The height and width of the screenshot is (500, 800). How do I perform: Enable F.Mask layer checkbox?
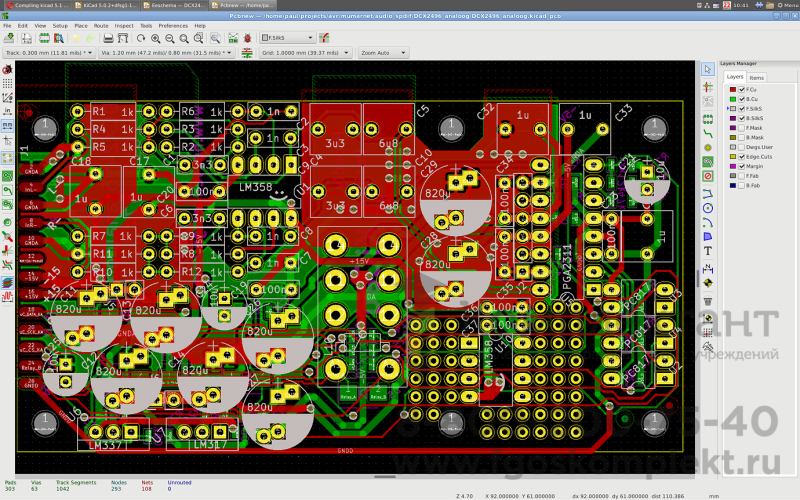tap(742, 128)
